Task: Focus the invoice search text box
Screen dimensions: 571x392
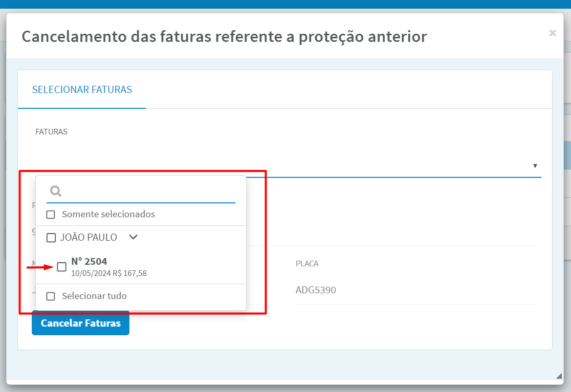Action: tap(148, 191)
